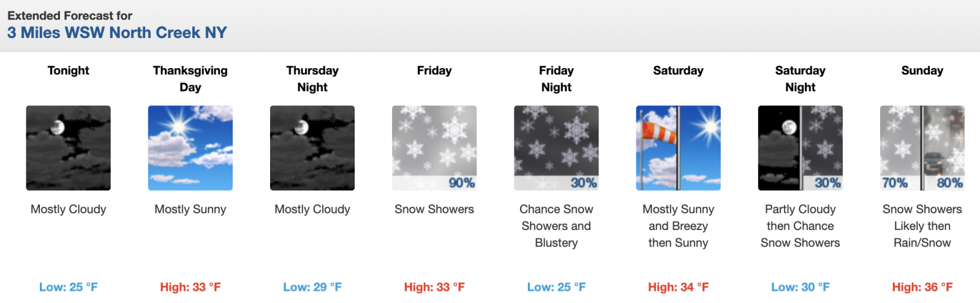
Task: Click Saturday Night moon and snow icon
Action: pyautogui.click(x=800, y=148)
